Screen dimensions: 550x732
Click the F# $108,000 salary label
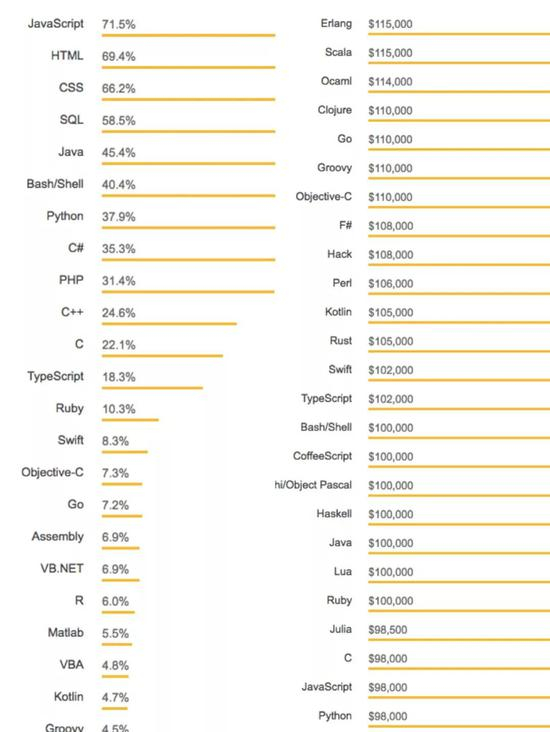click(x=345, y=225)
